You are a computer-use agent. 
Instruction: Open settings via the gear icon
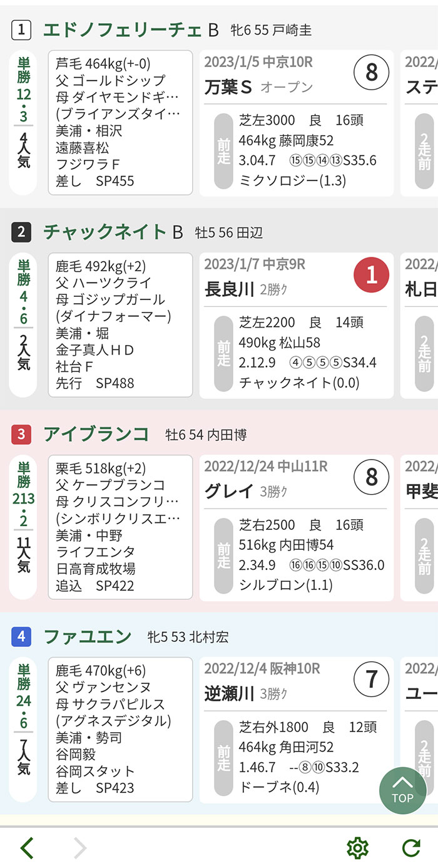click(357, 848)
